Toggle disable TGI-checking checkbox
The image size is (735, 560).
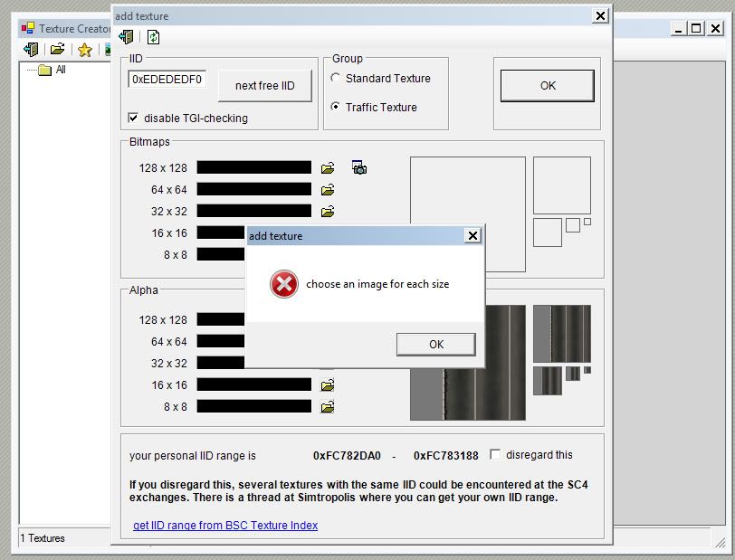pyautogui.click(x=133, y=118)
